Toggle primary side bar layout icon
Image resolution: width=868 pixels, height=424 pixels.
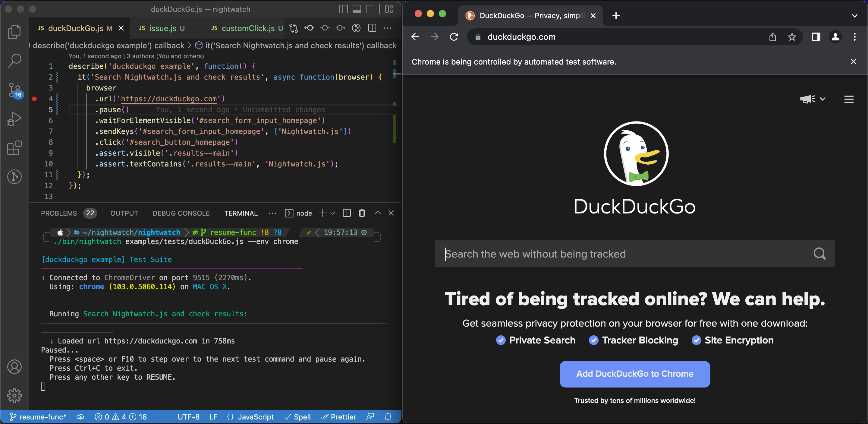click(x=343, y=9)
